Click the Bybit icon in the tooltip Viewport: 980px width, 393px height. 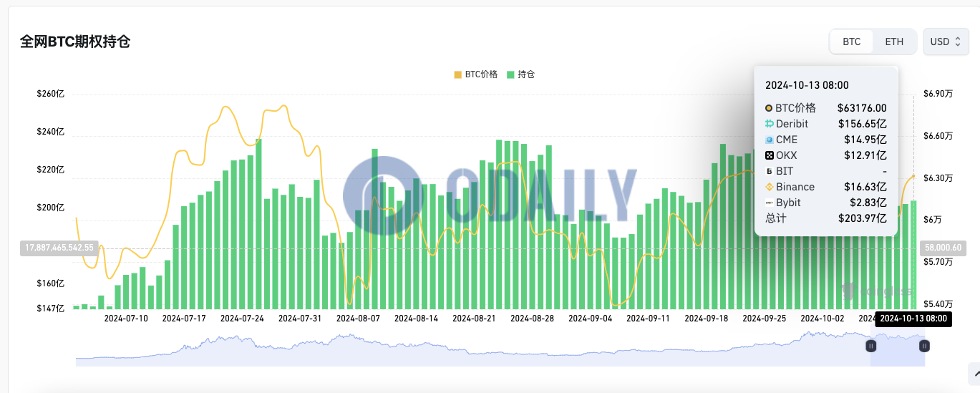click(770, 203)
